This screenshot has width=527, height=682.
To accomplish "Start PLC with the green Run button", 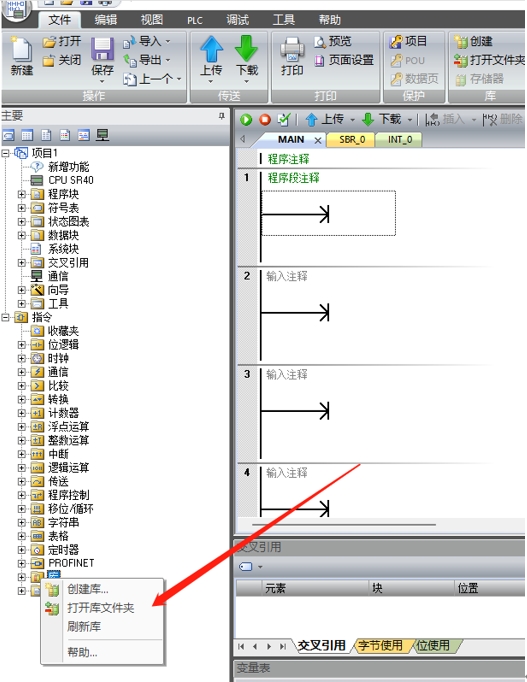I will (246, 120).
